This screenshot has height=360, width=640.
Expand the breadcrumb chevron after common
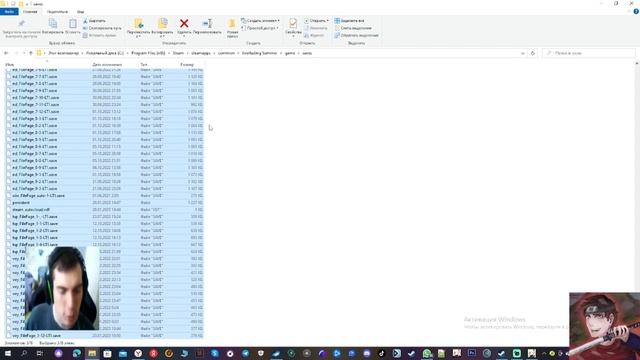pyautogui.click(x=238, y=53)
